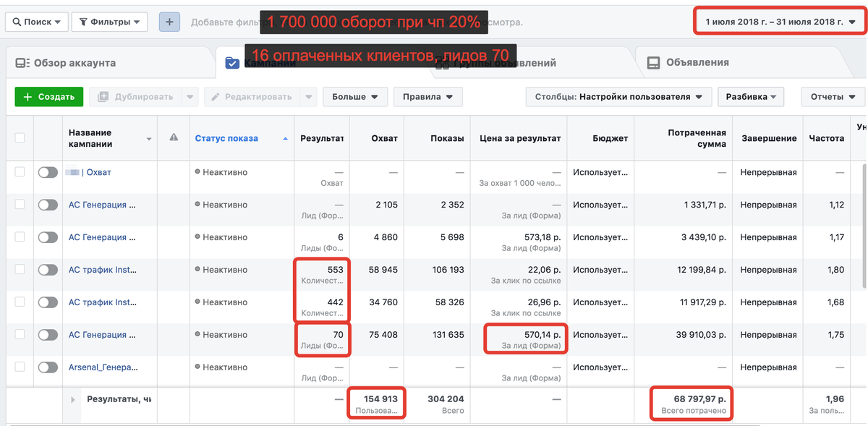Click the frequency value 1,96
The width and height of the screenshot is (868, 426).
(834, 399)
